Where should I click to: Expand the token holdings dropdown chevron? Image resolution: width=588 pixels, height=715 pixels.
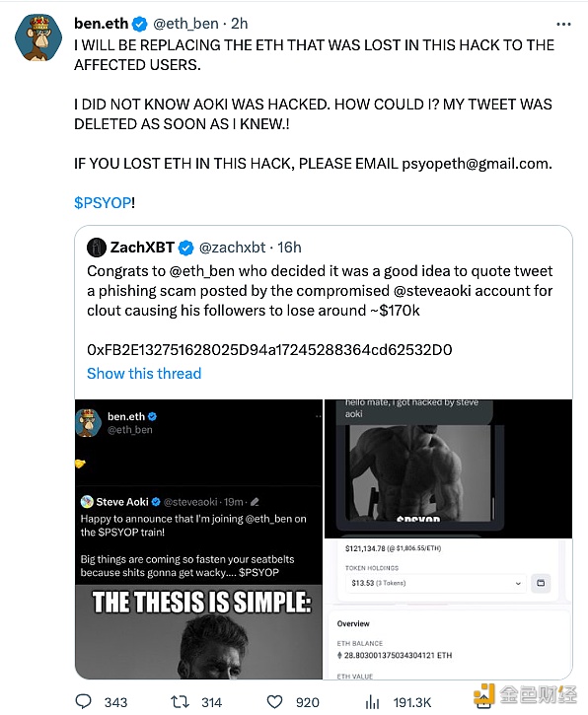[518, 583]
